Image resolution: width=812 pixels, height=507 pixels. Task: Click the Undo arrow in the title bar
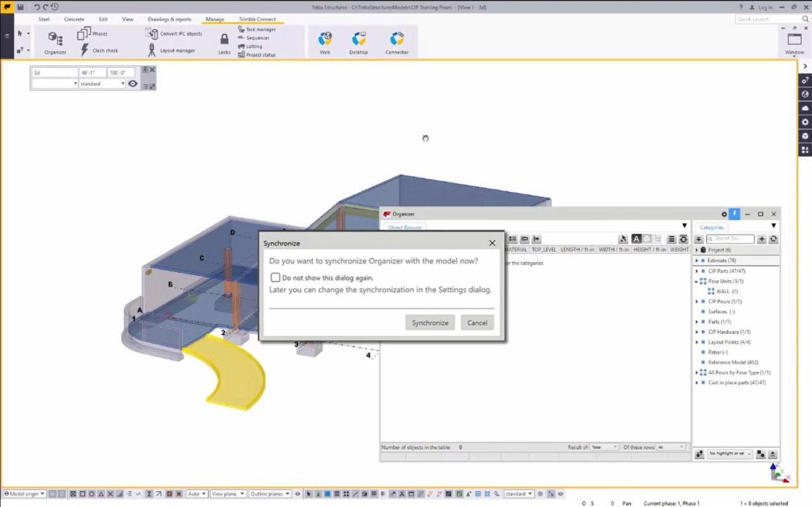(37, 7)
